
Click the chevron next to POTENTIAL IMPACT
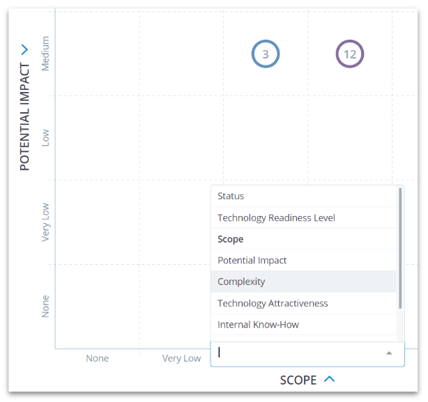pos(25,50)
